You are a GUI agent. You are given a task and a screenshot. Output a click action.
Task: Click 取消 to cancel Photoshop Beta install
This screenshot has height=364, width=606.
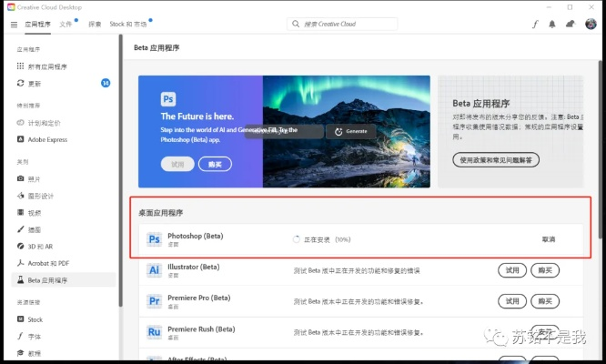coord(549,239)
